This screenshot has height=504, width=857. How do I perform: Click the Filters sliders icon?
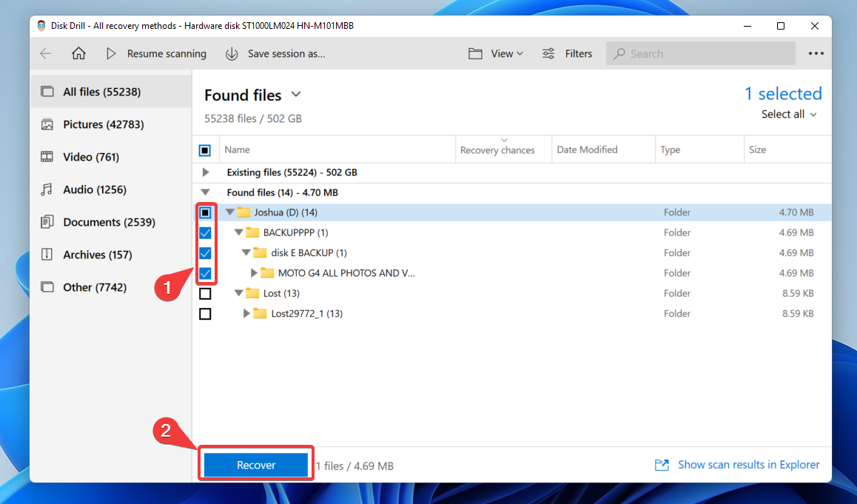548,53
